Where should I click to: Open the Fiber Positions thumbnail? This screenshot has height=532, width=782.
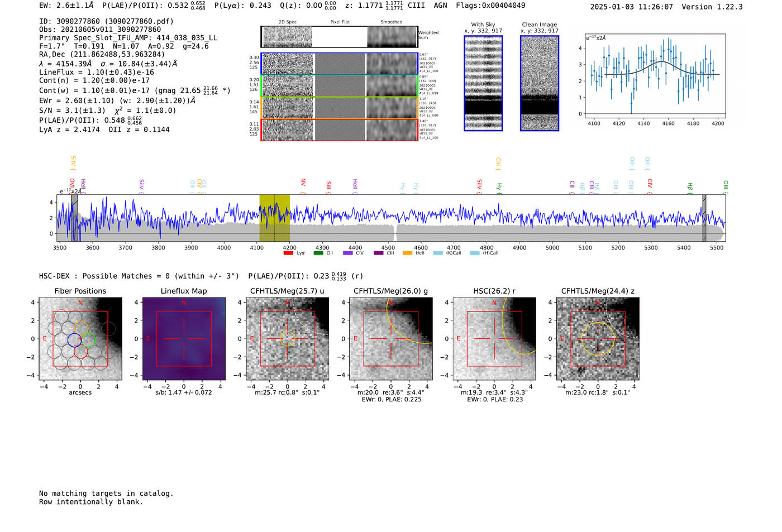click(80, 339)
